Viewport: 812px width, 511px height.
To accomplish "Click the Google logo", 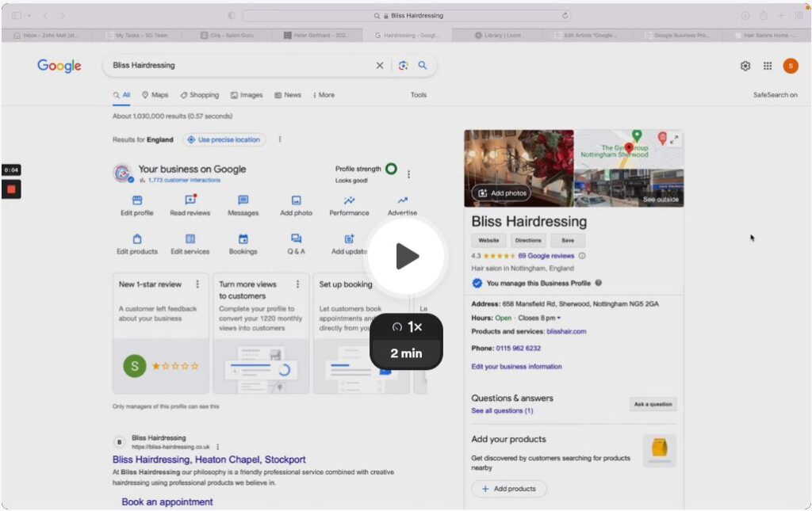I will [59, 66].
